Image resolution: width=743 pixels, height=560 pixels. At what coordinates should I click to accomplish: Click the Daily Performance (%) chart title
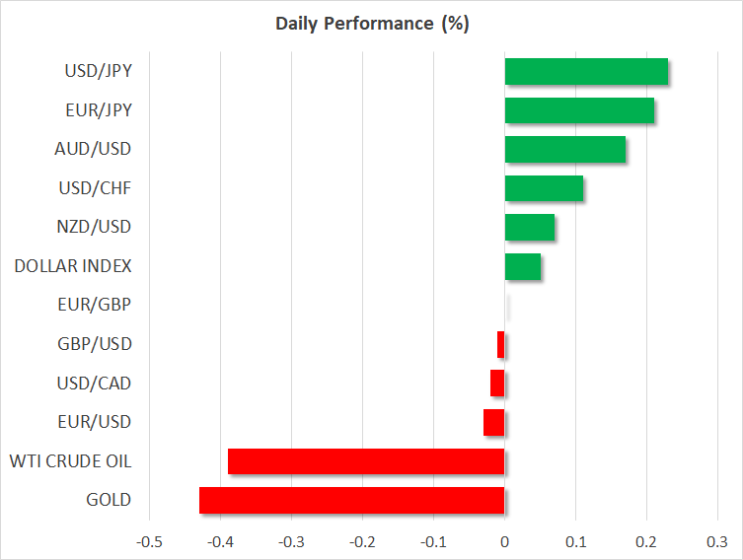pyautogui.click(x=372, y=24)
